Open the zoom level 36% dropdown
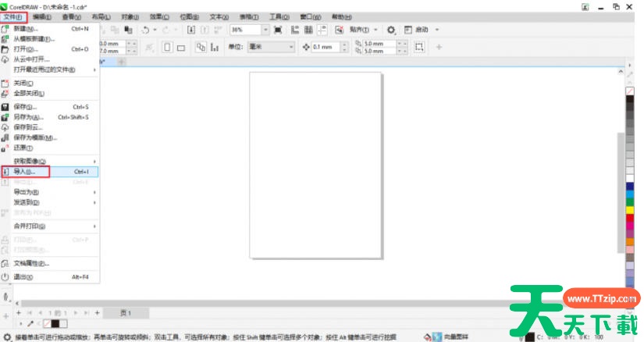The image size is (644, 342). coord(265,30)
